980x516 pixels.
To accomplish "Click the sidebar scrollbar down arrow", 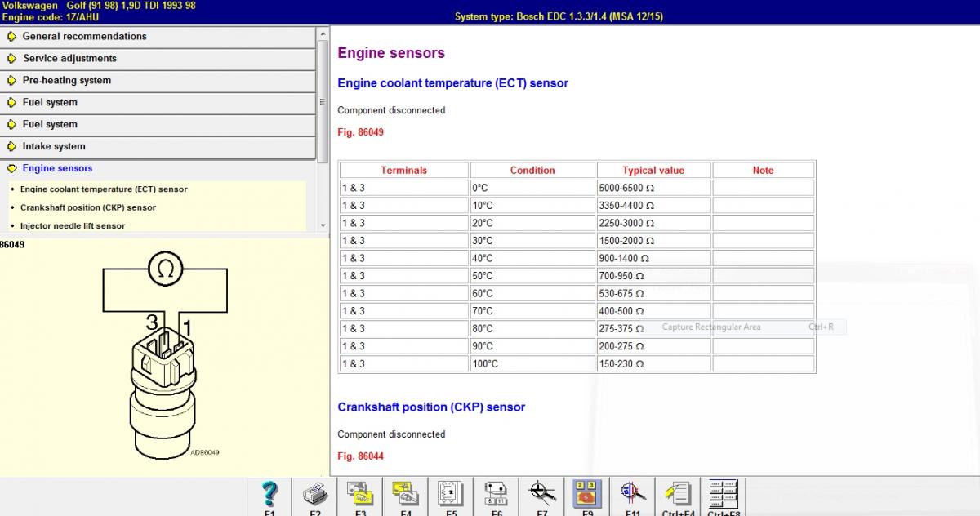I will 323,225.
